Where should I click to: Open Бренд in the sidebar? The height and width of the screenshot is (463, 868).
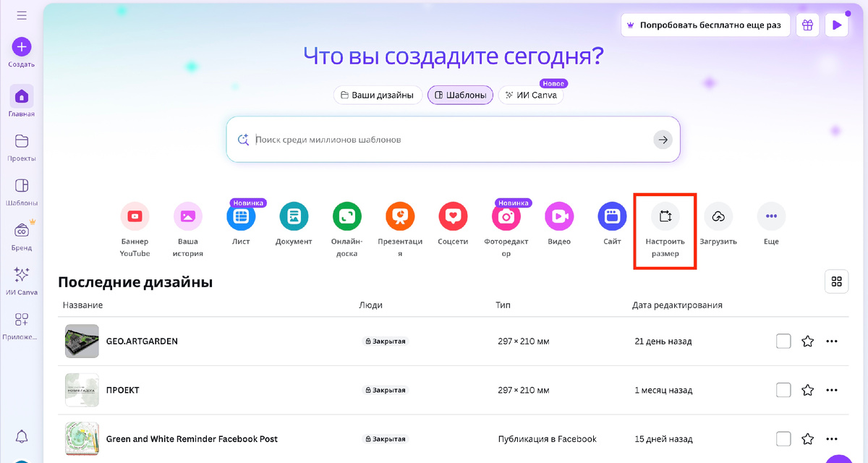point(22,236)
